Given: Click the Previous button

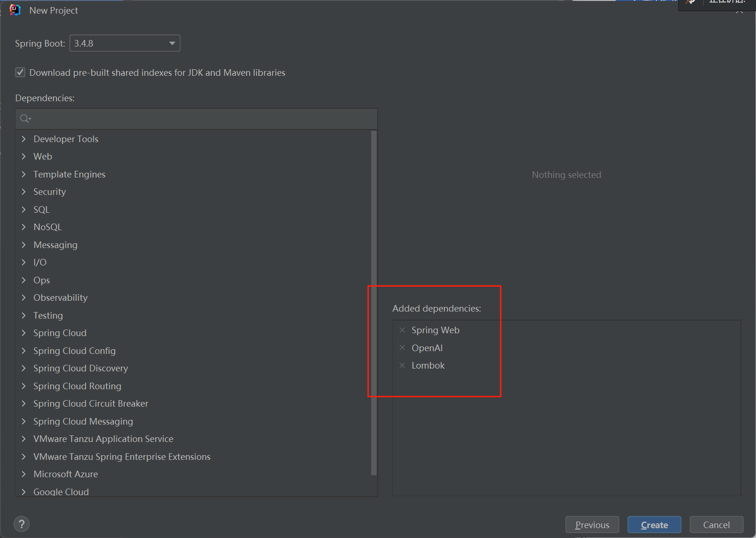Looking at the screenshot, I should [x=592, y=525].
